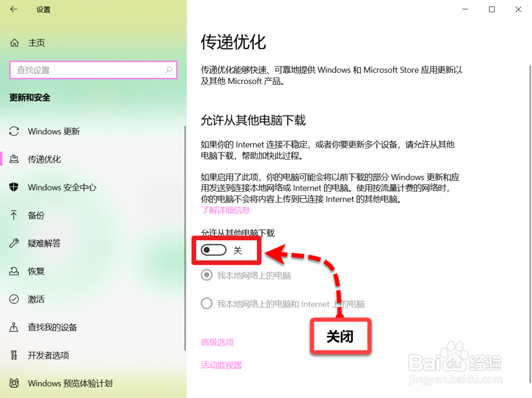This screenshot has height=398, width=532.
Task: Maximize the 设置 window
Action: [x=492, y=9]
